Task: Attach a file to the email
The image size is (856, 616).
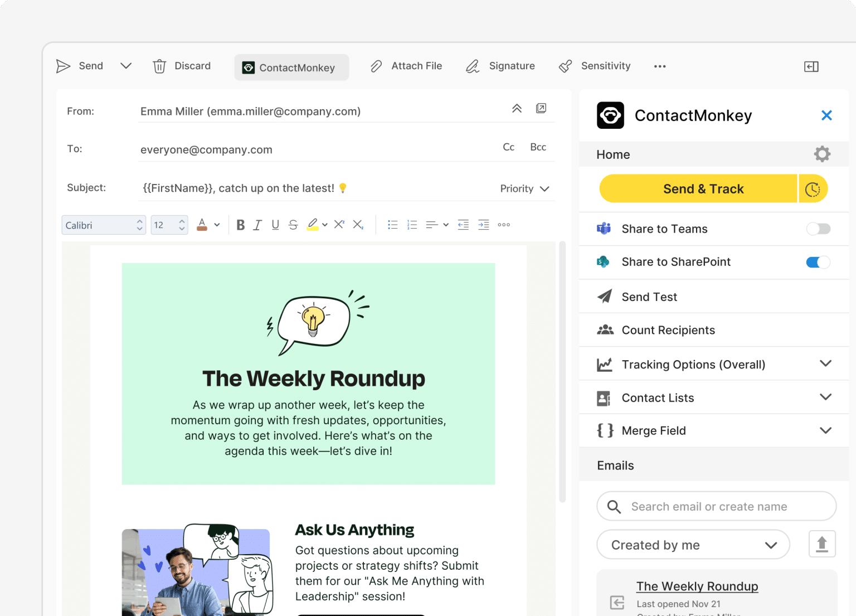Action: tap(406, 66)
